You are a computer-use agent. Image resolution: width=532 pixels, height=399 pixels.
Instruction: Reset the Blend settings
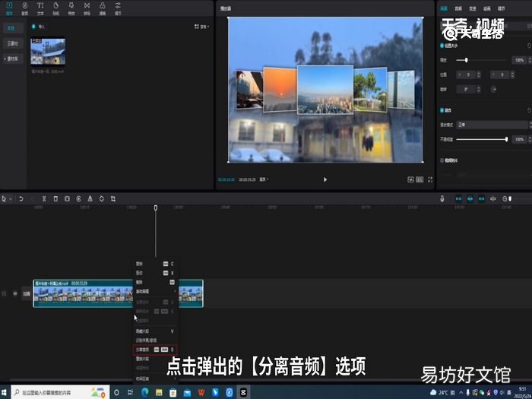pyautogui.click(x=529, y=110)
